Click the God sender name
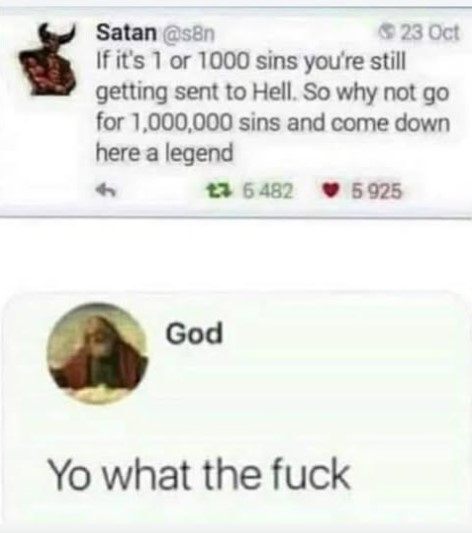The height and width of the screenshot is (533, 472). coord(194,333)
